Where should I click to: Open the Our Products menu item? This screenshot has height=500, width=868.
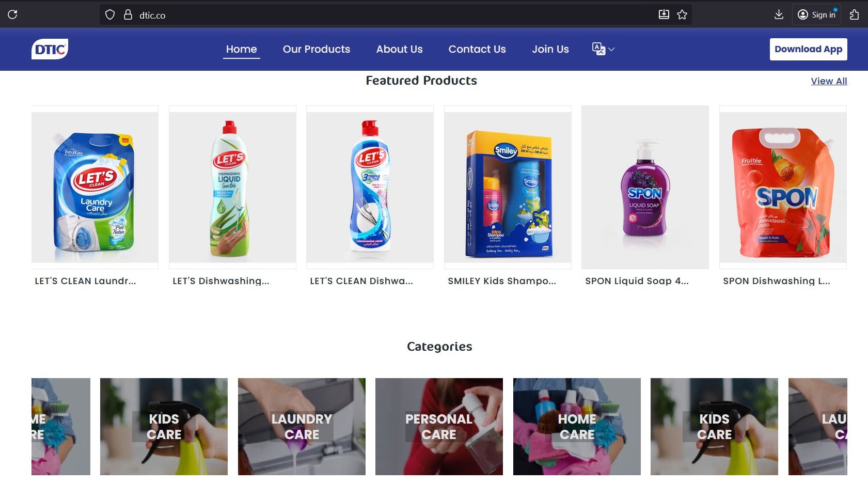[x=317, y=49]
